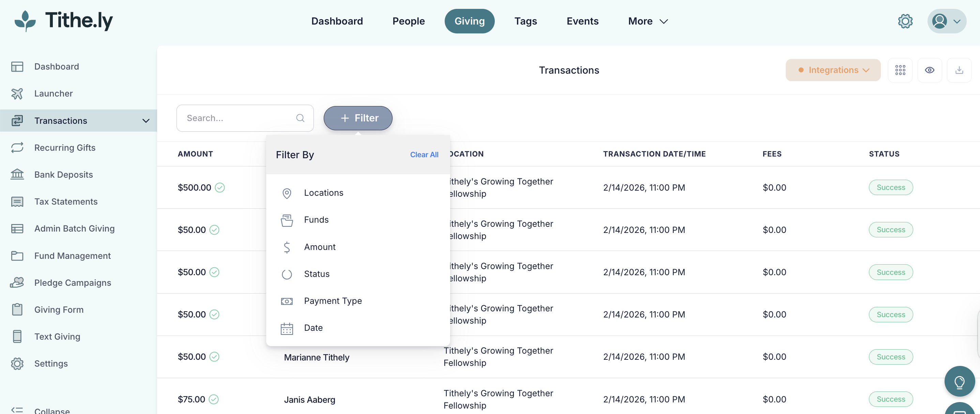Click the sidebar Dashboard layout icon

pos(17,66)
